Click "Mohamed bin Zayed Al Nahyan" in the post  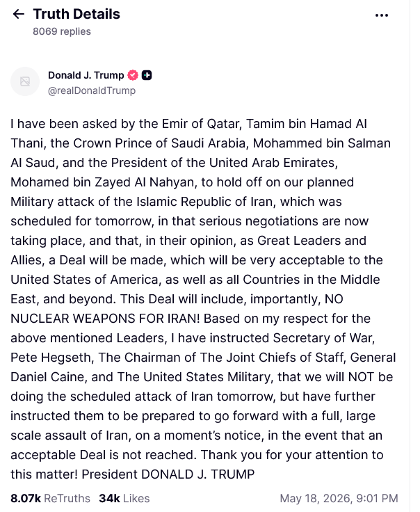(x=104, y=182)
